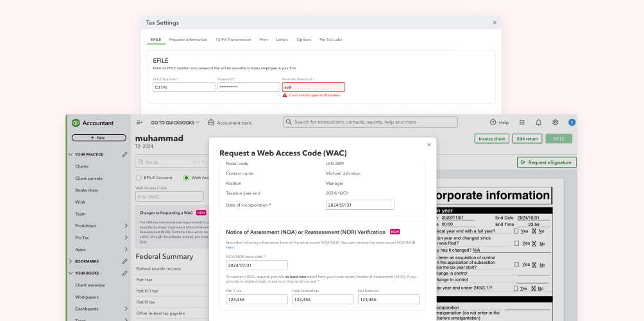
Task: Switch to the Preparer Information tab
Action: point(188,40)
